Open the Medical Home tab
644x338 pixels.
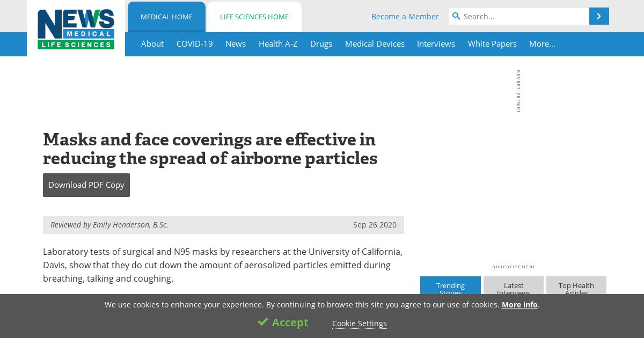(x=166, y=17)
